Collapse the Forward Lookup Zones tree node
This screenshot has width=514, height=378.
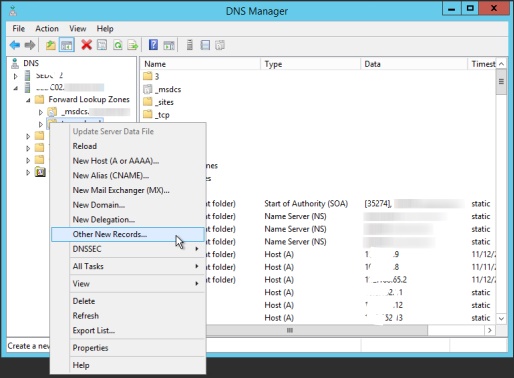click(28, 100)
